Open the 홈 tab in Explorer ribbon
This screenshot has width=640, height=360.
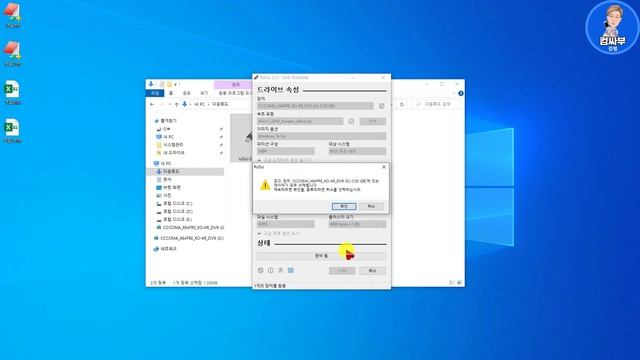coord(171,93)
